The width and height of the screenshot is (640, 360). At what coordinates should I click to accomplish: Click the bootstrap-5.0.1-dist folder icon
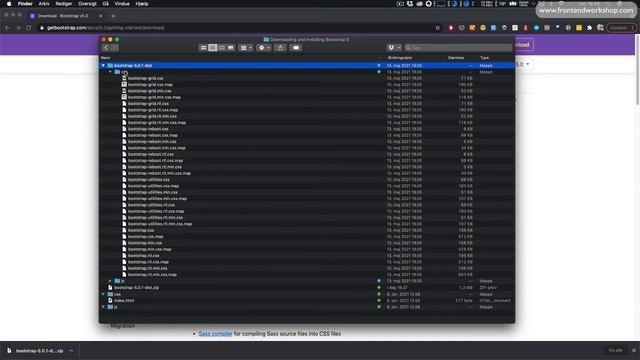point(110,65)
